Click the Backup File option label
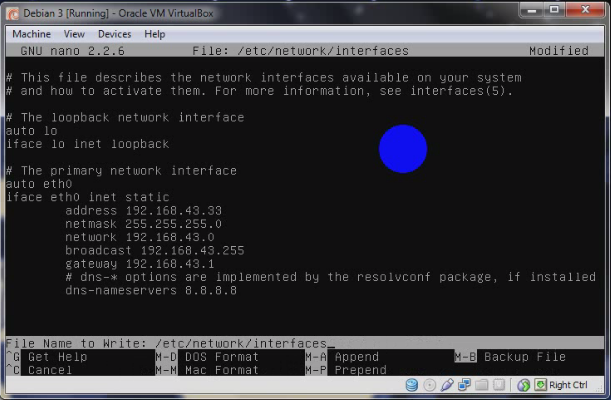This screenshot has width=611, height=400. point(525,356)
